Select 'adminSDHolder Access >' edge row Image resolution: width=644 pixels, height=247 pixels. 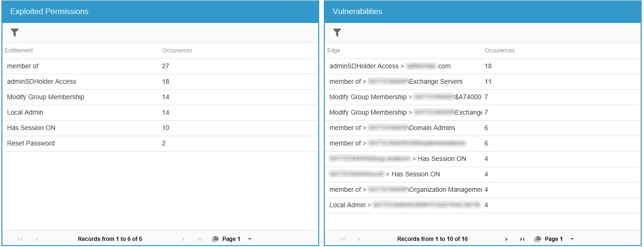(483, 66)
